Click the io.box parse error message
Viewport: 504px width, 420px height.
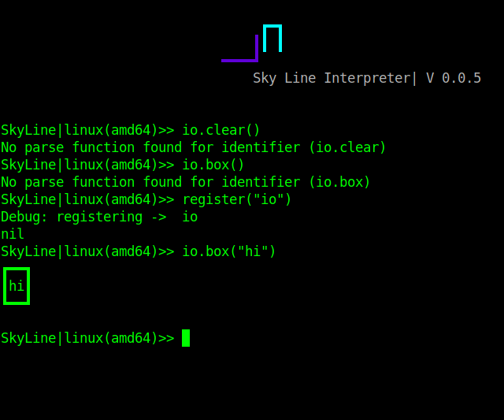click(186, 182)
